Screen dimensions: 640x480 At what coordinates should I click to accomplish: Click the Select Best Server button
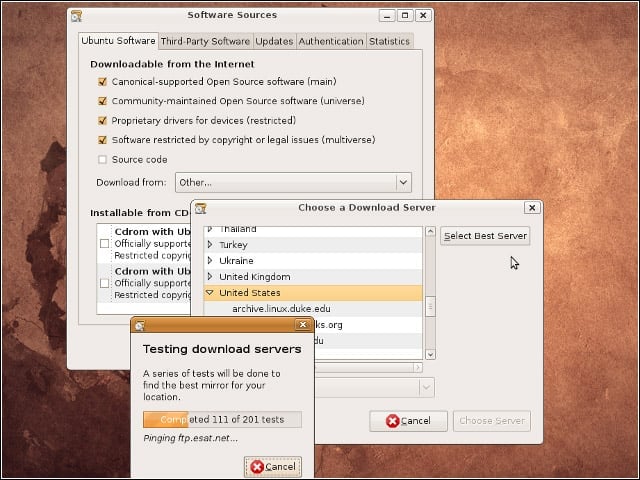tap(485, 236)
